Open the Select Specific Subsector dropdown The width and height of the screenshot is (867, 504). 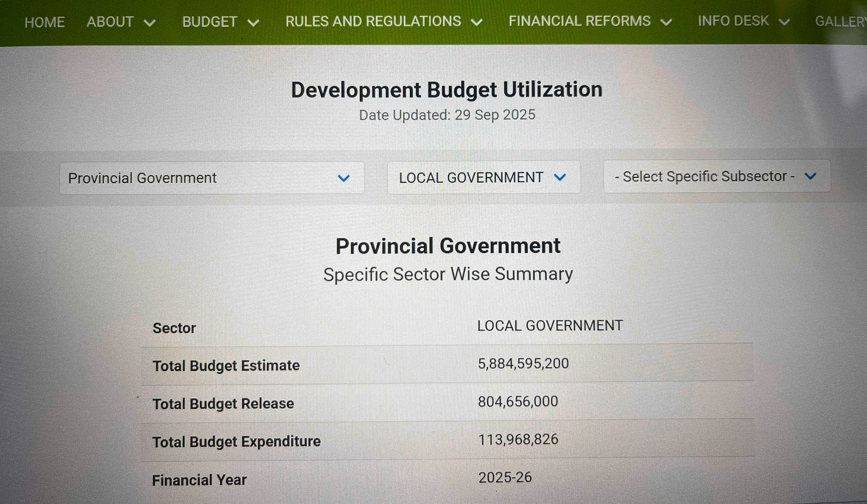coord(716,176)
